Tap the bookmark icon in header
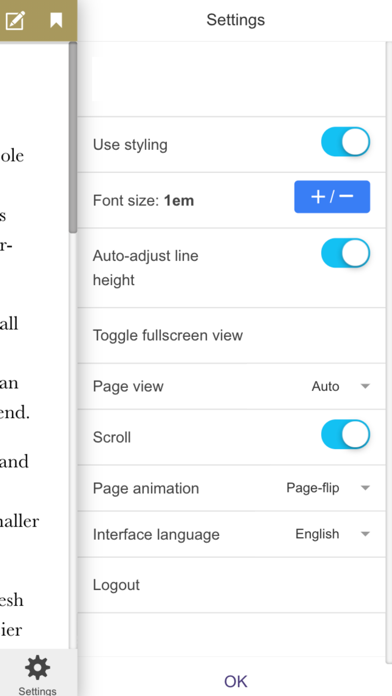 [x=56, y=20]
